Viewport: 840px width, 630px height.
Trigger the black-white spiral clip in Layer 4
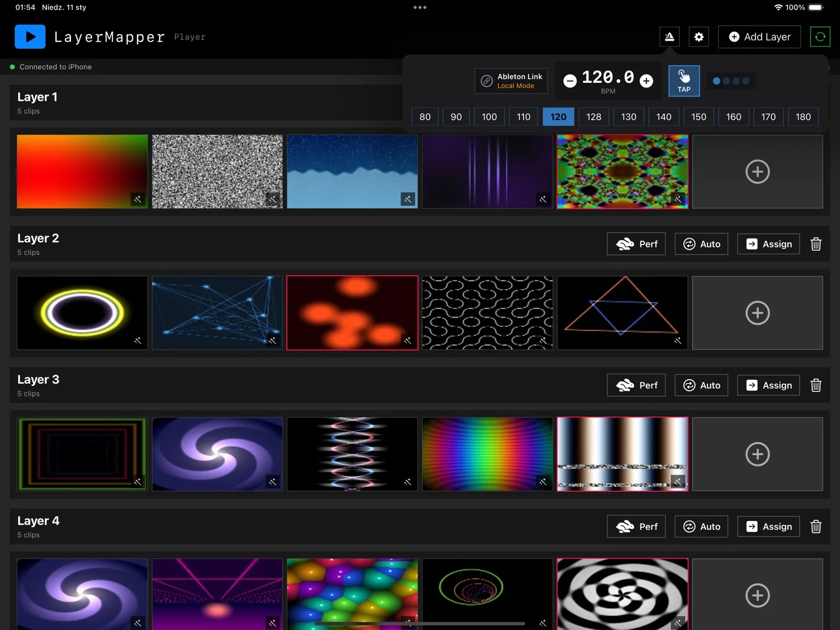[623, 594]
